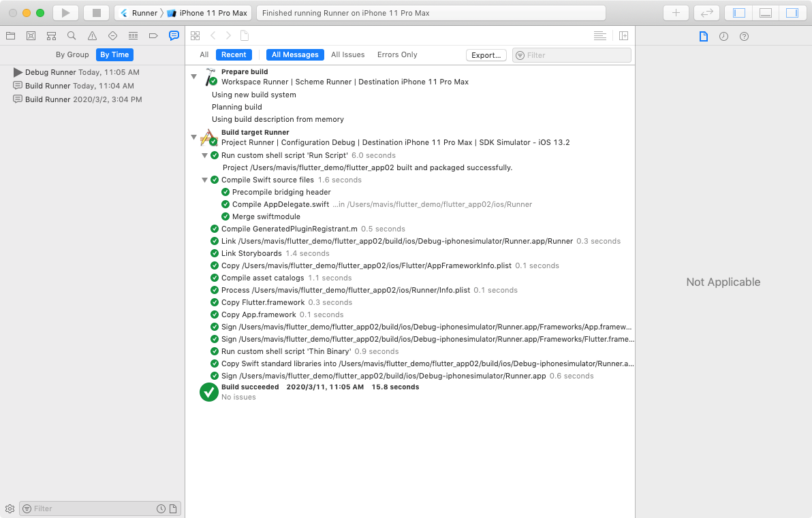This screenshot has width=812, height=518.
Task: Open the Test navigator diamond icon
Action: [x=112, y=35]
